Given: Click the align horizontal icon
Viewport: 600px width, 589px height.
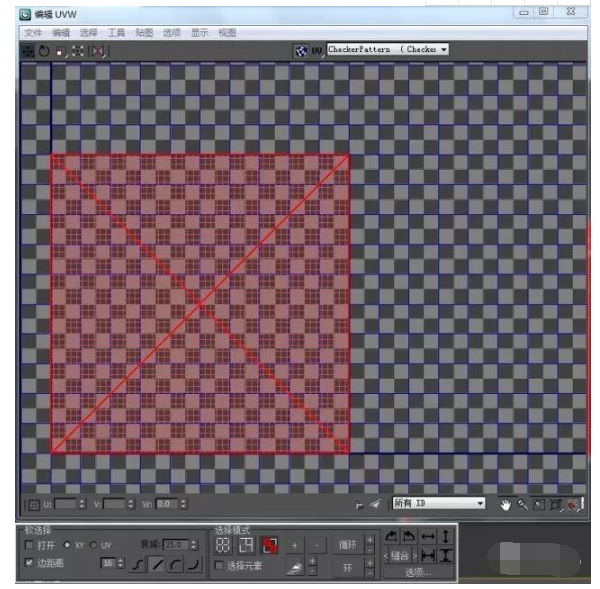Looking at the screenshot, I should point(428,556).
